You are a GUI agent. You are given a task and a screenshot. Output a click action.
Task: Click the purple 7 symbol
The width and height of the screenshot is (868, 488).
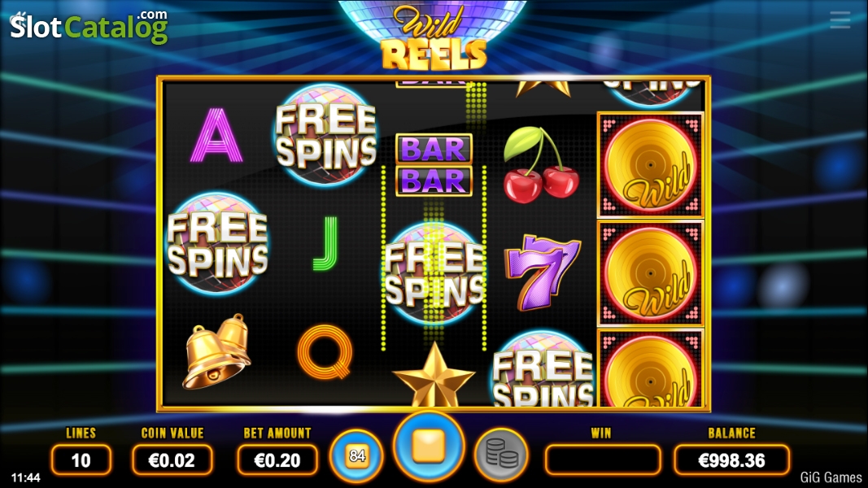click(542, 272)
